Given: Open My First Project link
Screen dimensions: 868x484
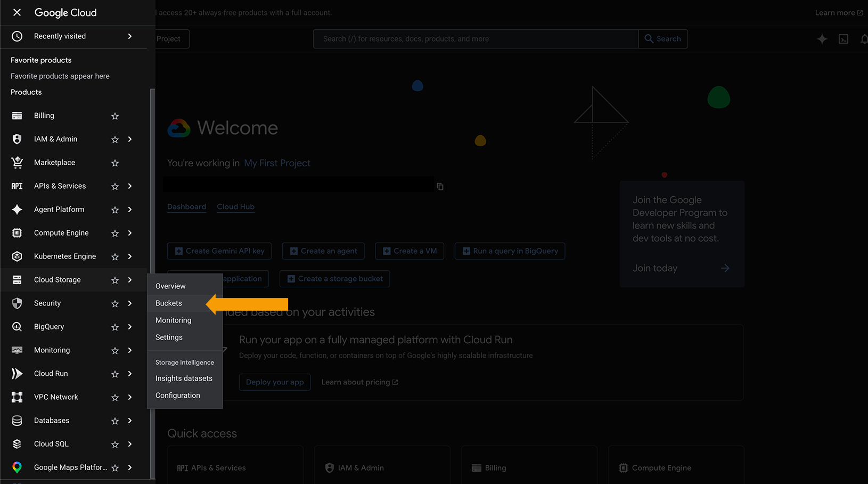Looking at the screenshot, I should coord(277,163).
